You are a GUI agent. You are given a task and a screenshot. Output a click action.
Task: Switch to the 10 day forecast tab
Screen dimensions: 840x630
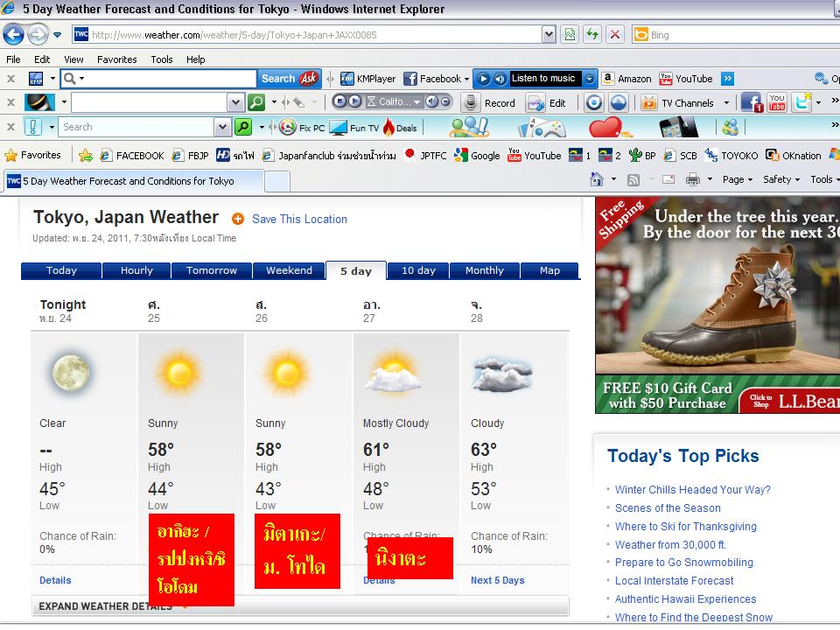click(418, 270)
